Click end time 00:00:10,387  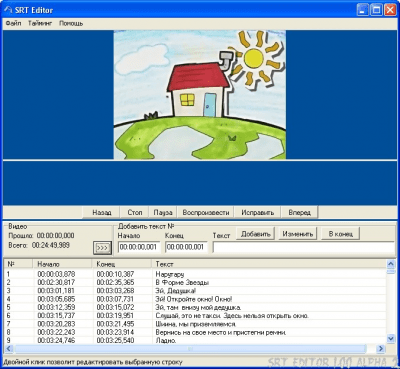click(x=115, y=274)
